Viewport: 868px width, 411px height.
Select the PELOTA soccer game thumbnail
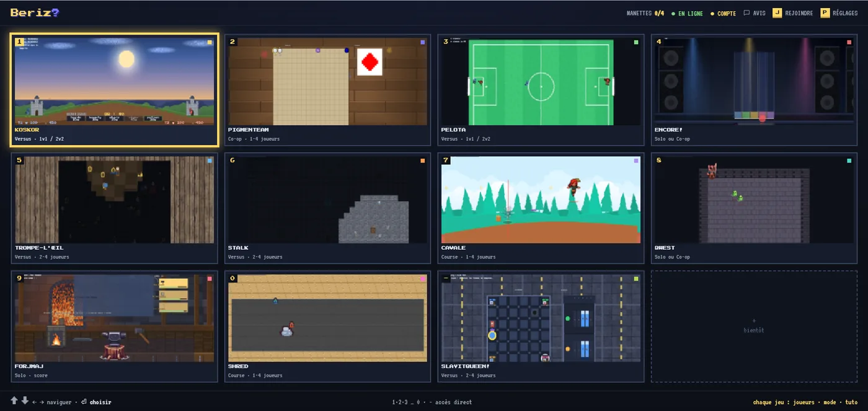pyautogui.click(x=541, y=82)
